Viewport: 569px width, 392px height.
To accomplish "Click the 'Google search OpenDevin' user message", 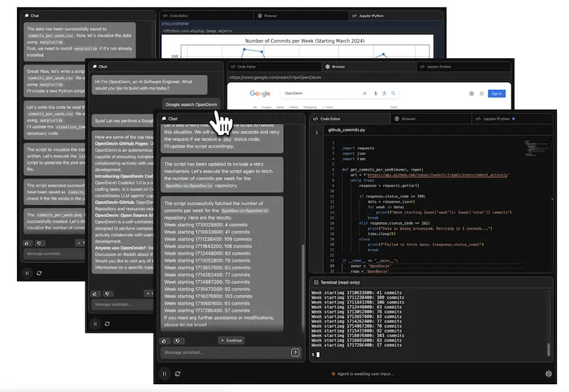I will [x=191, y=105].
